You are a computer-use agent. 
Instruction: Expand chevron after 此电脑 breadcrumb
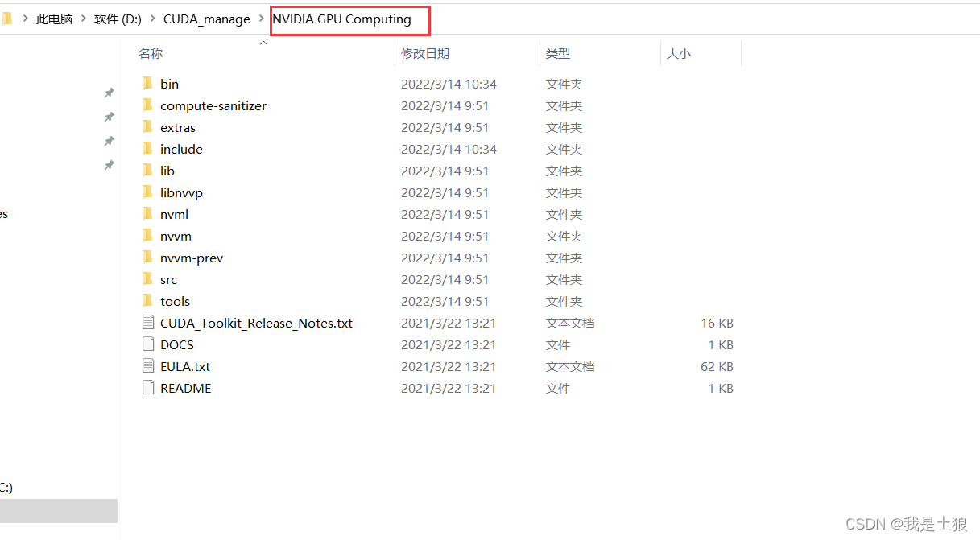point(84,19)
